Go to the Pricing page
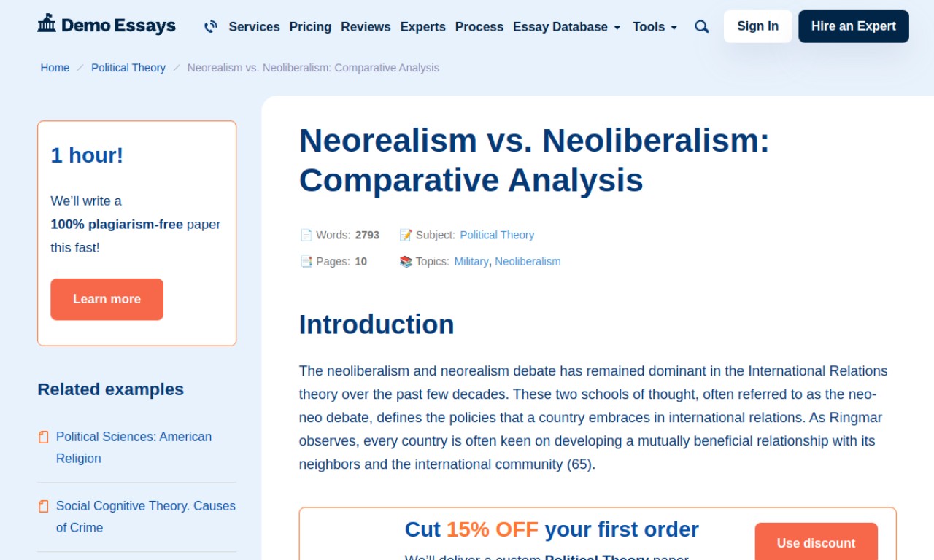This screenshot has height=560, width=934. point(310,26)
